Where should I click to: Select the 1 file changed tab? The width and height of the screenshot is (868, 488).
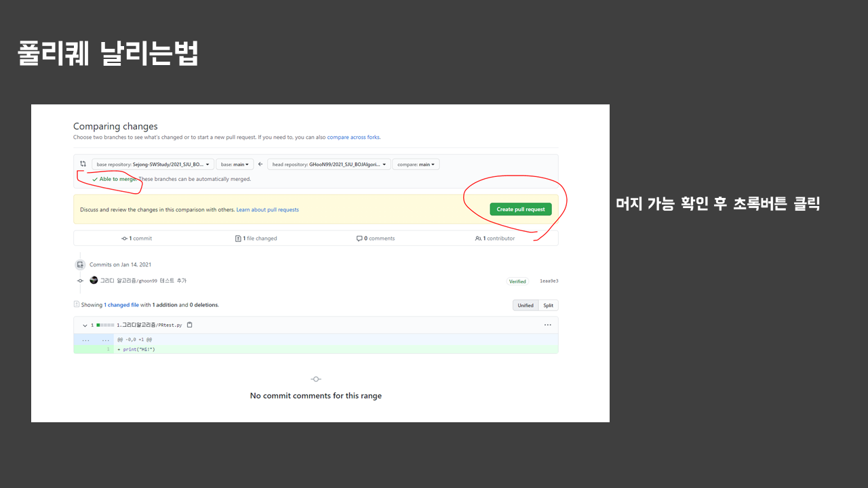click(256, 239)
